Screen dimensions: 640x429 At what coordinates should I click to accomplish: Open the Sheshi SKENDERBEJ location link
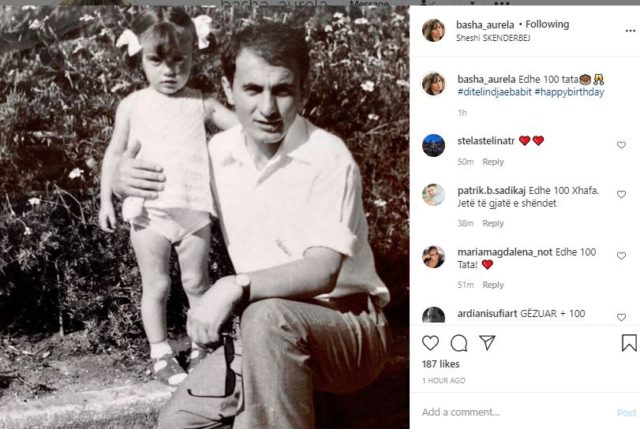coord(493,38)
